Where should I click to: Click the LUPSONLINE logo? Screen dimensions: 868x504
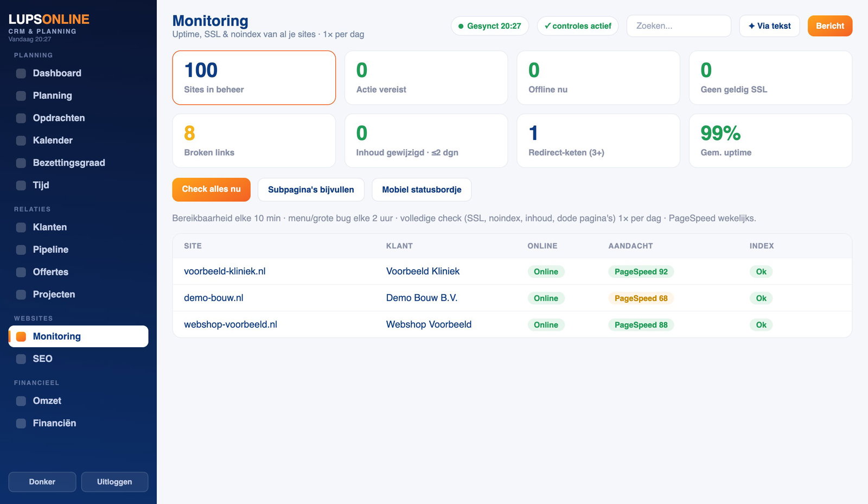49,20
